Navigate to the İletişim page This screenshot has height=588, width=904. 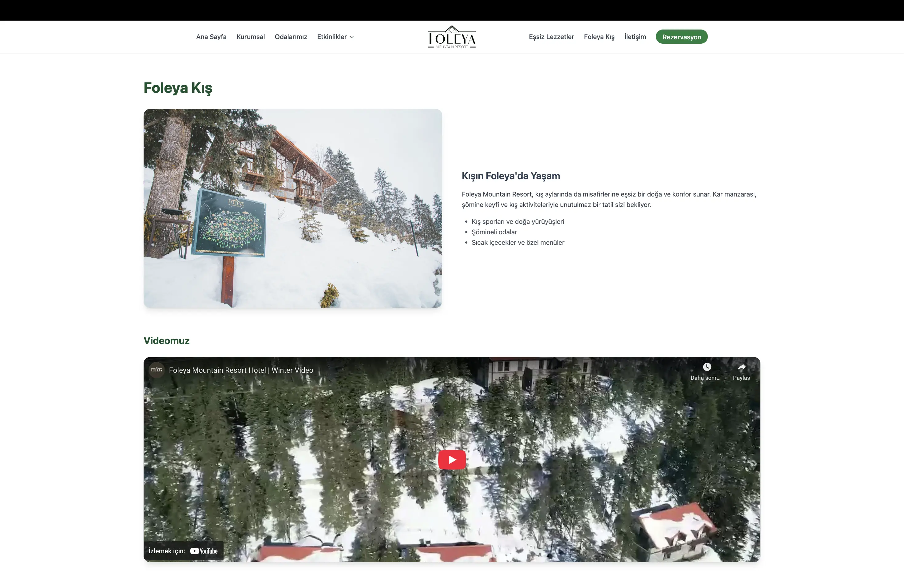click(x=635, y=37)
